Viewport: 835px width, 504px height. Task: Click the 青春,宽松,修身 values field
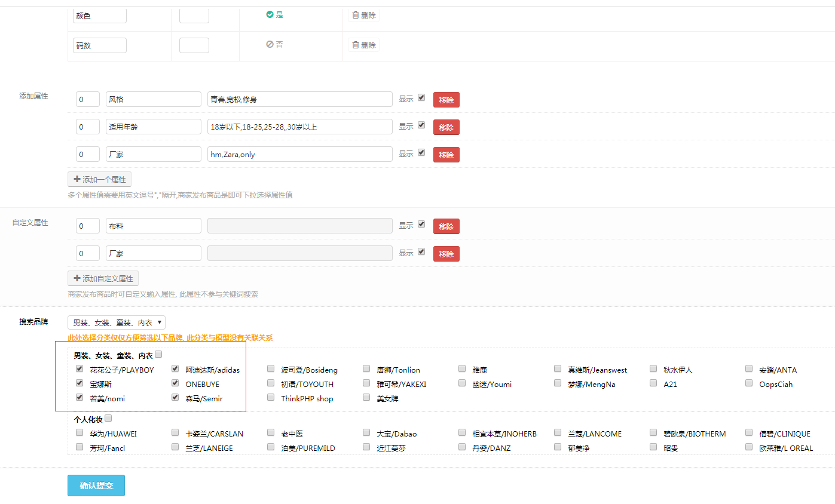pos(299,99)
